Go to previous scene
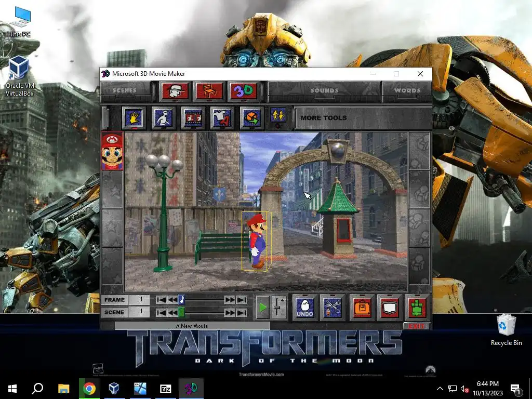The image size is (532, 399). click(x=172, y=312)
